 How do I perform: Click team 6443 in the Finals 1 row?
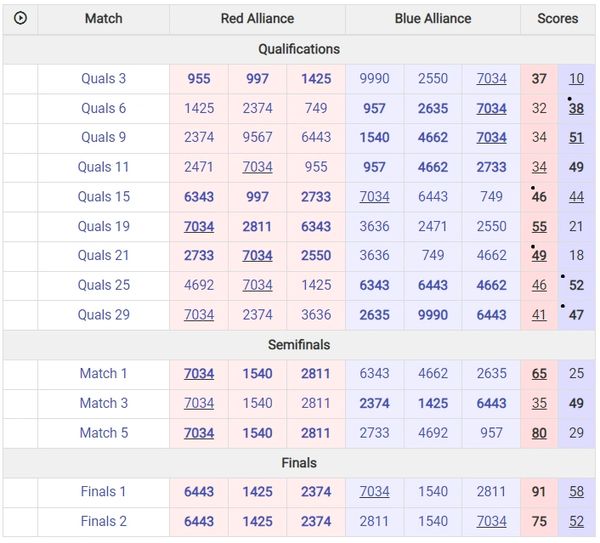click(199, 491)
